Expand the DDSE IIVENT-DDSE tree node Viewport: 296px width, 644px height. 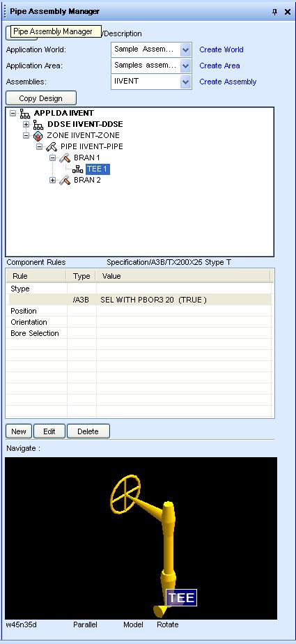26,125
